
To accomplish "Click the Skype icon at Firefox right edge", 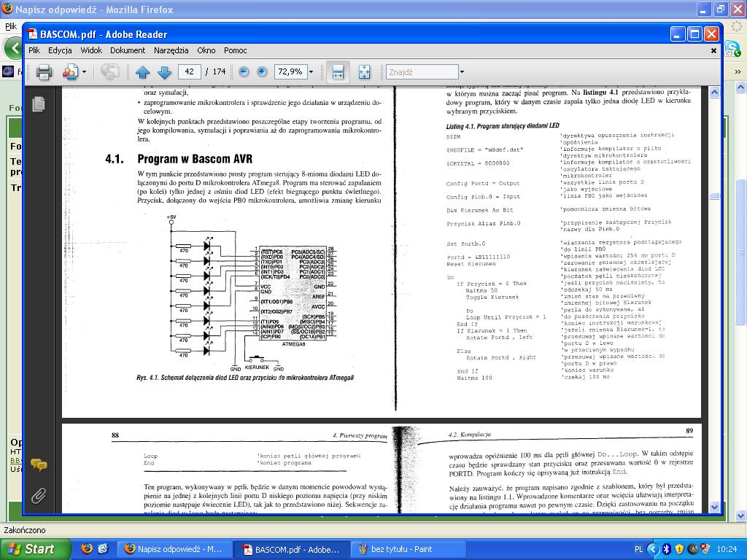I will tap(731, 48).
